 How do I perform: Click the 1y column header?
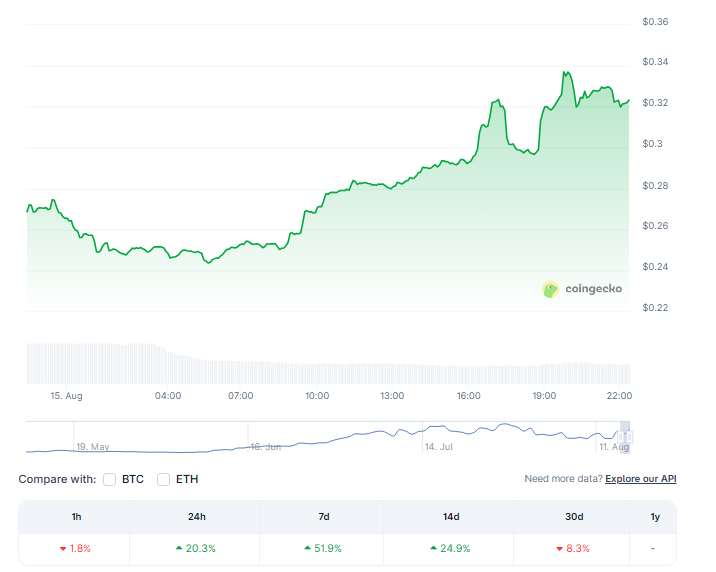(654, 516)
